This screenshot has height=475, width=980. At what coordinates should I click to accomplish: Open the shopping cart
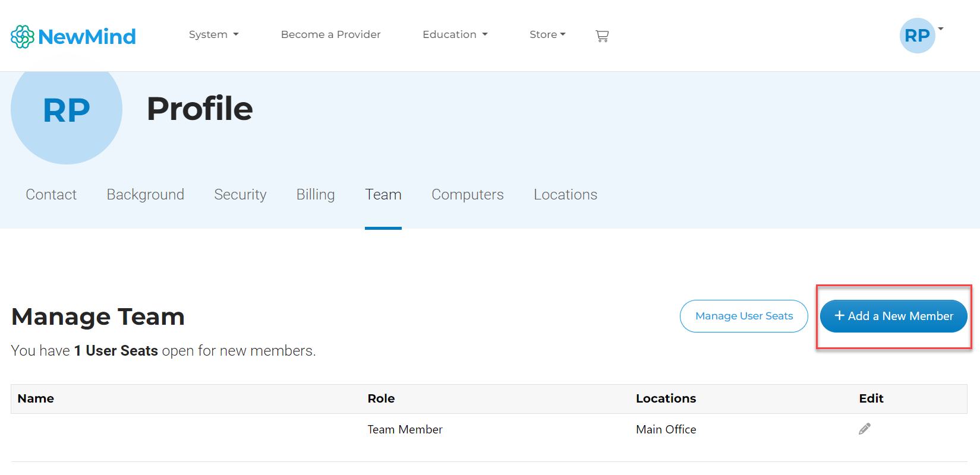(x=602, y=36)
